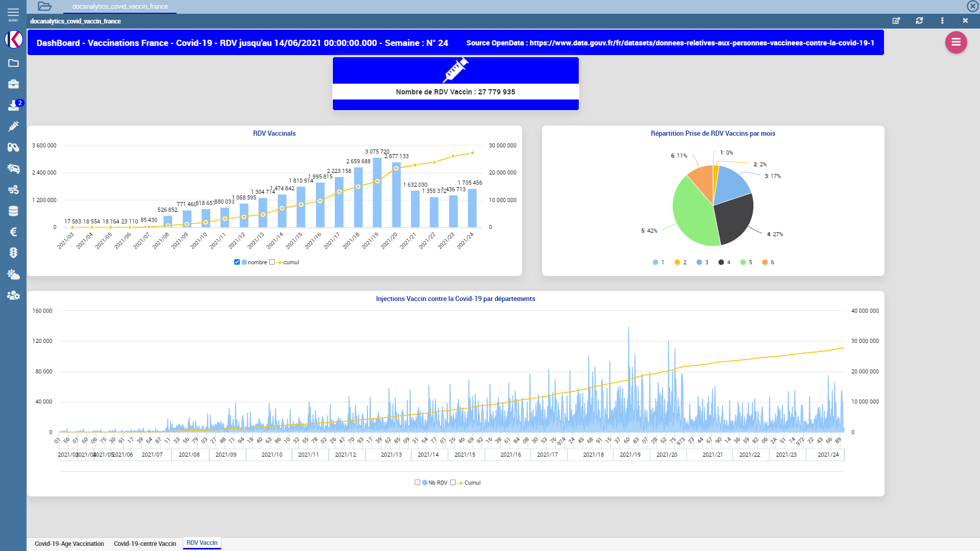980x551 pixels.
Task: Click the open-folder icon in the top bar
Action: click(x=45, y=6)
